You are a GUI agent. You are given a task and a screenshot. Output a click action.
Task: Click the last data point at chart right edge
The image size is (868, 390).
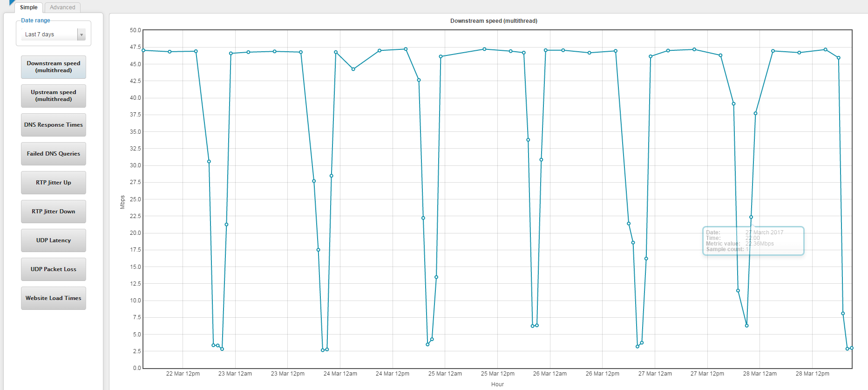tap(852, 348)
